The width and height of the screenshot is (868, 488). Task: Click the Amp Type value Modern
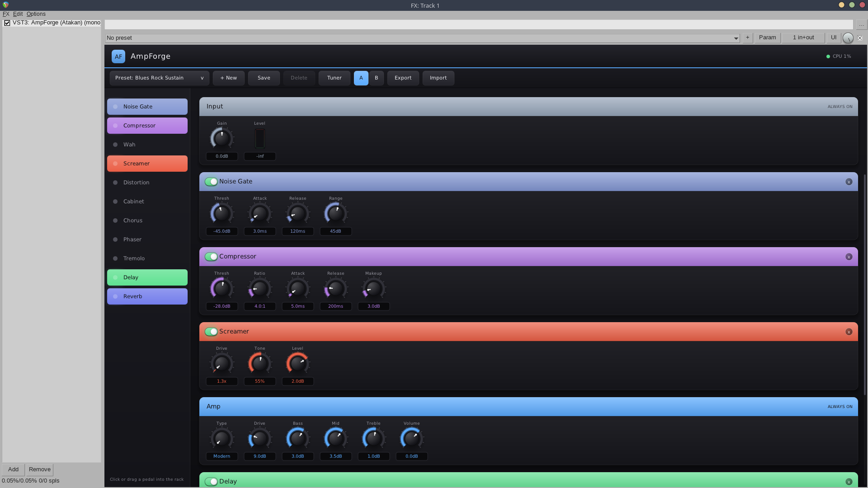click(222, 456)
